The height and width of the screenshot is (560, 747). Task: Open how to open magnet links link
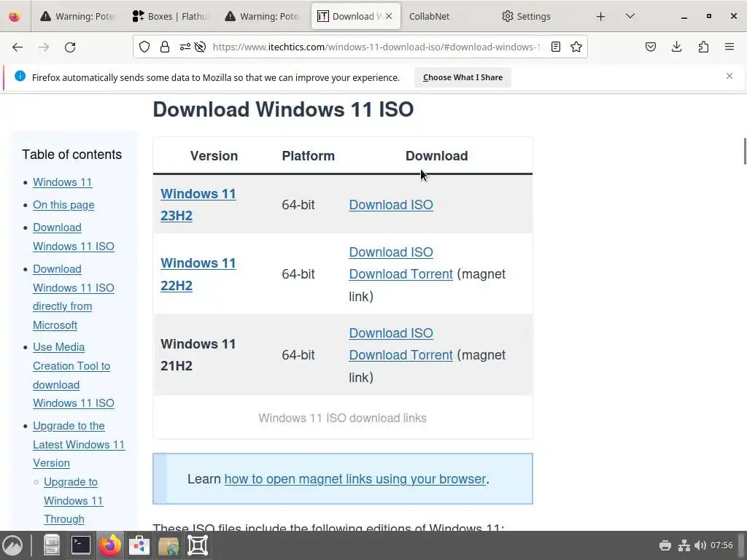(355, 478)
